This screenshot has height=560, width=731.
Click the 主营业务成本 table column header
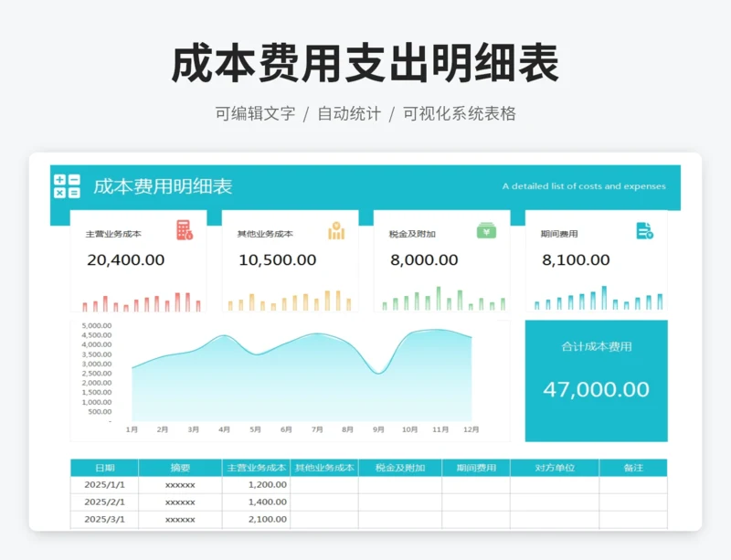click(x=256, y=468)
